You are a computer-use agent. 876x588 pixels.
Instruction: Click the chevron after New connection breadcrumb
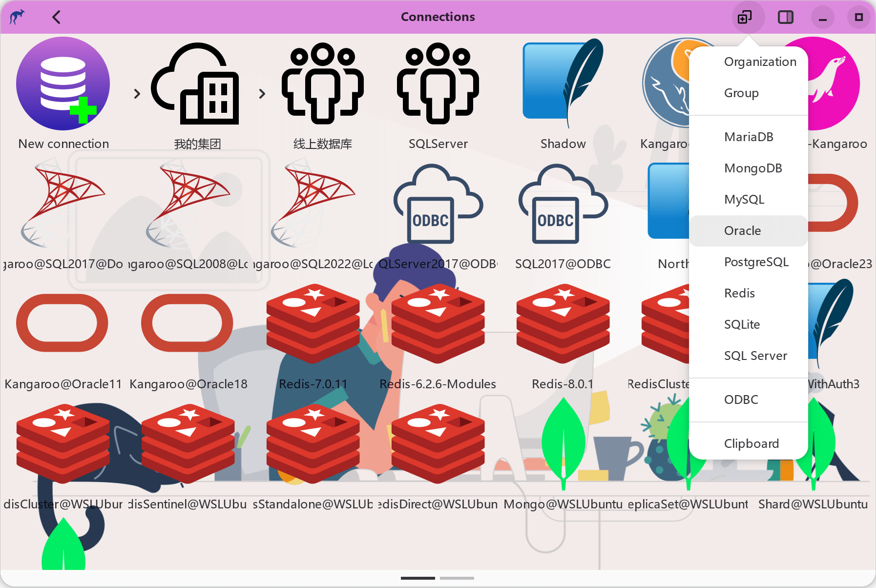pos(137,93)
